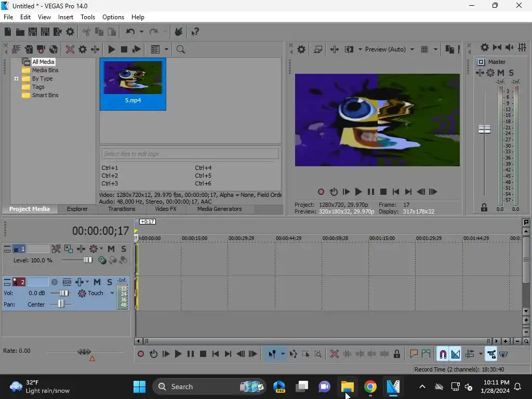Click the What's This help icon
Screen dimensions: 532x399
[x=195, y=32]
